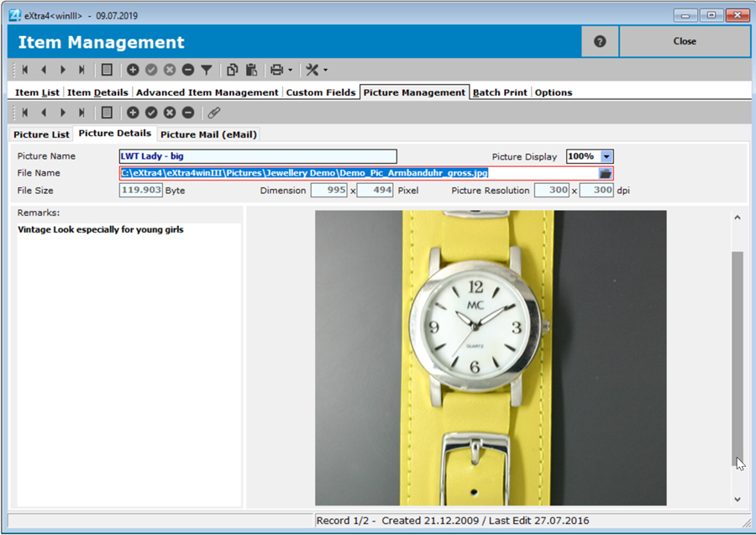Click the paste clipboard icon
Screen dimensions: 756x535
[x=251, y=70]
